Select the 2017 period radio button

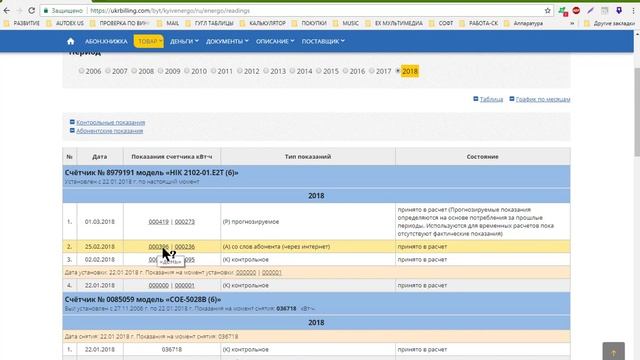pos(371,71)
